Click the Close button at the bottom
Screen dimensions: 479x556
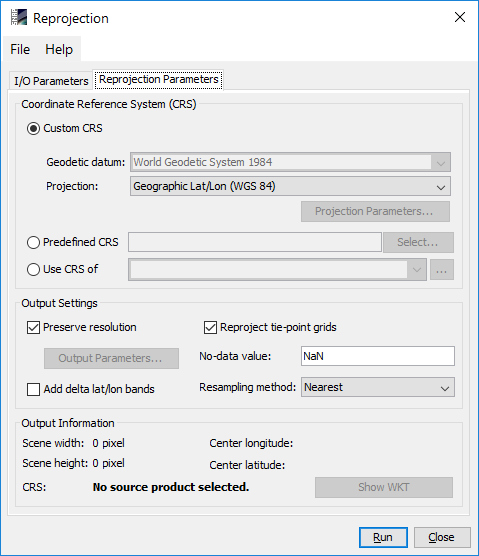442,538
